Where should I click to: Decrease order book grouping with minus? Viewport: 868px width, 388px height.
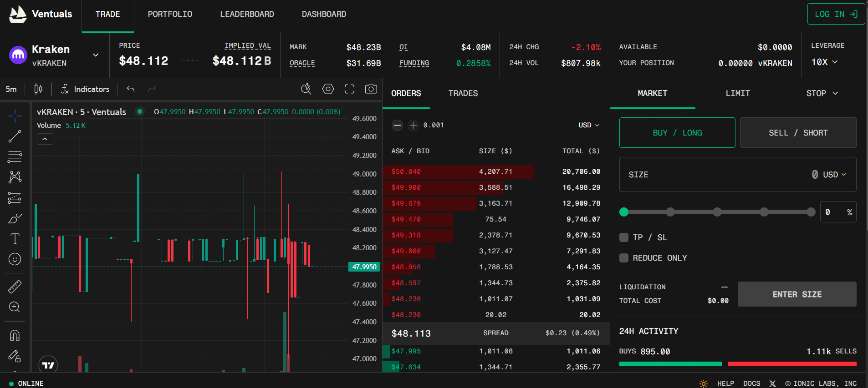click(x=397, y=125)
